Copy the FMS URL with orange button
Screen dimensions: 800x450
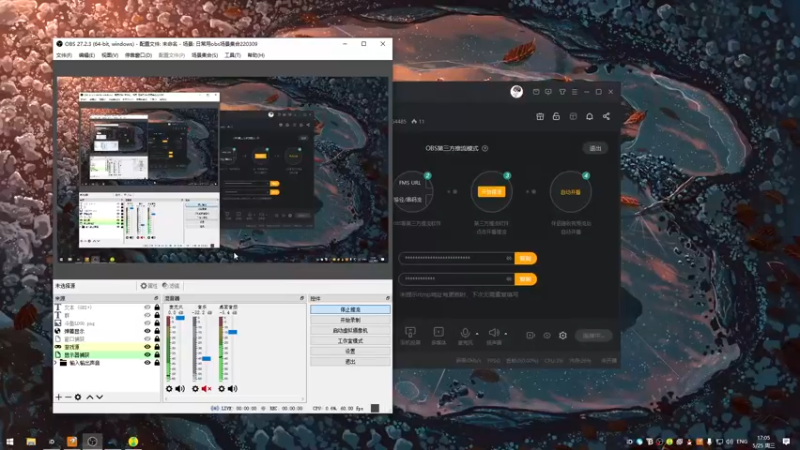(526, 258)
